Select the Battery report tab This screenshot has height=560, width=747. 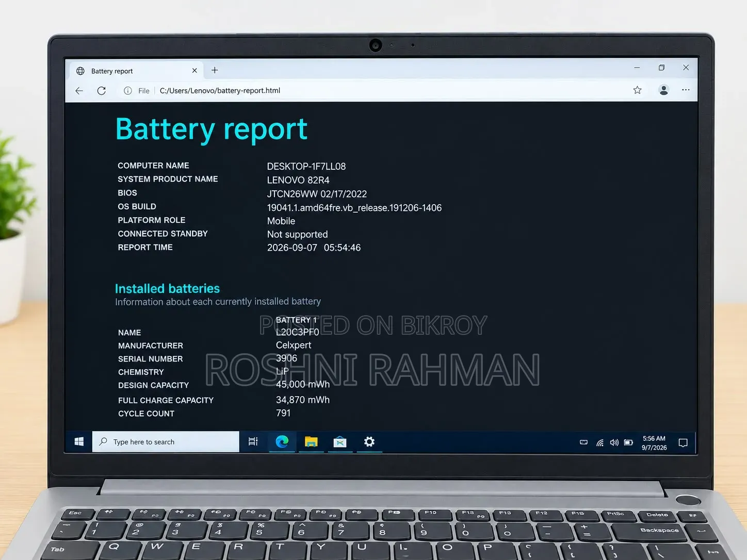[136, 71]
